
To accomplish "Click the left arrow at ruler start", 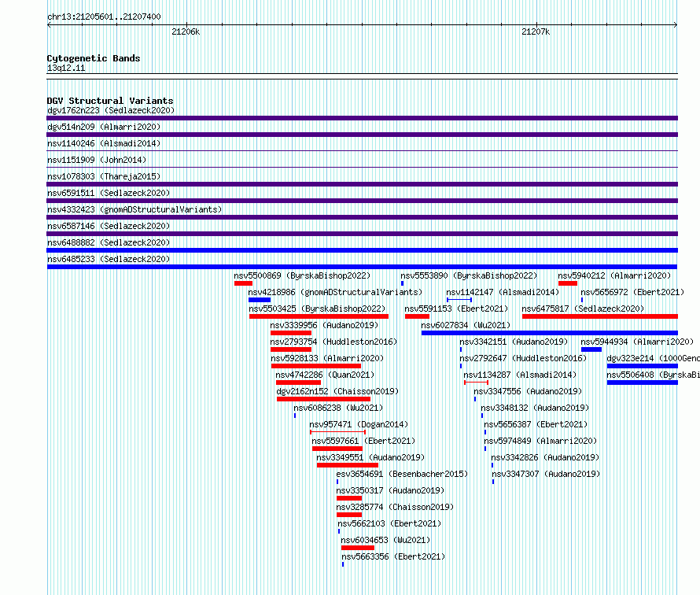I will 49,25.
